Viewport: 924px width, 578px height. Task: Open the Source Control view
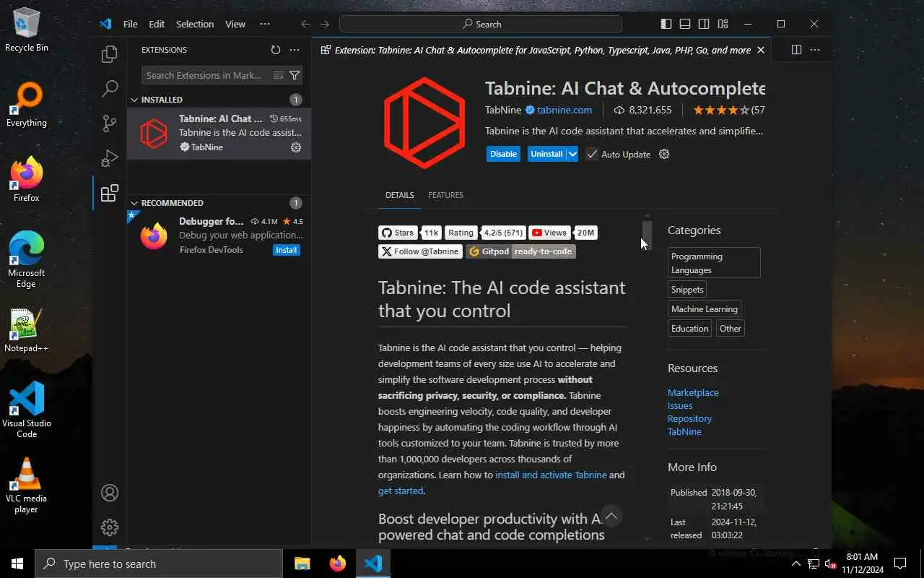pyautogui.click(x=110, y=124)
